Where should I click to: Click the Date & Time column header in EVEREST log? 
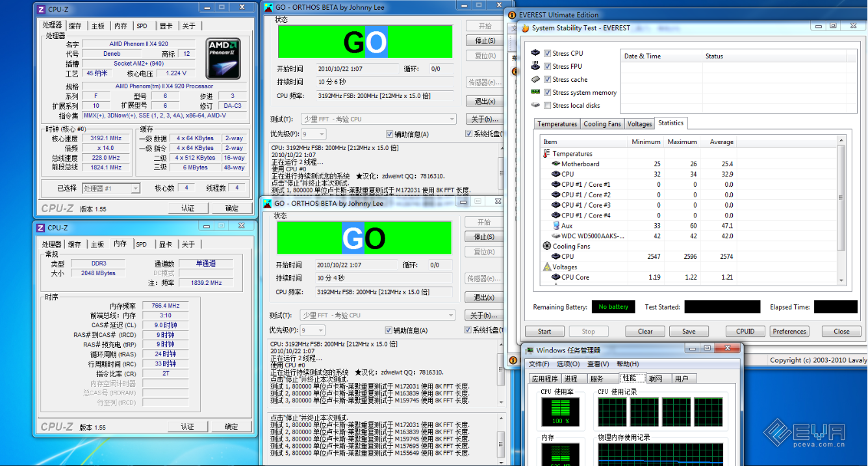click(661, 56)
